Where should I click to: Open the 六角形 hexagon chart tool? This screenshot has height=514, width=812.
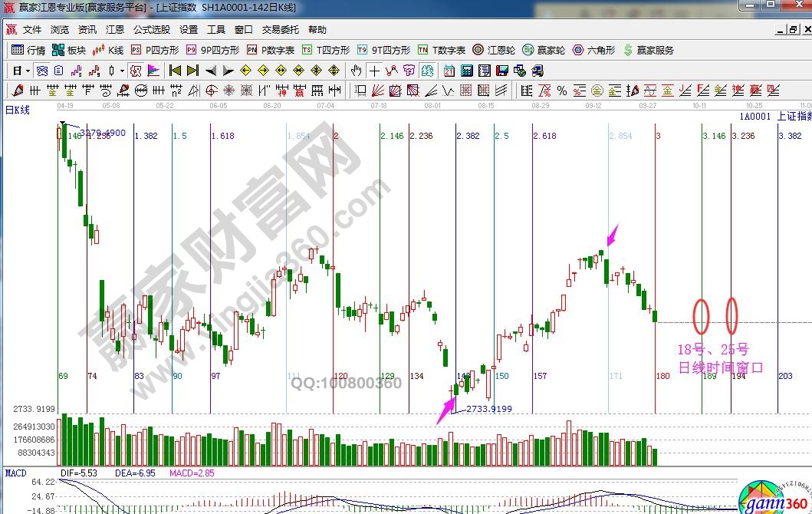pyautogui.click(x=593, y=50)
